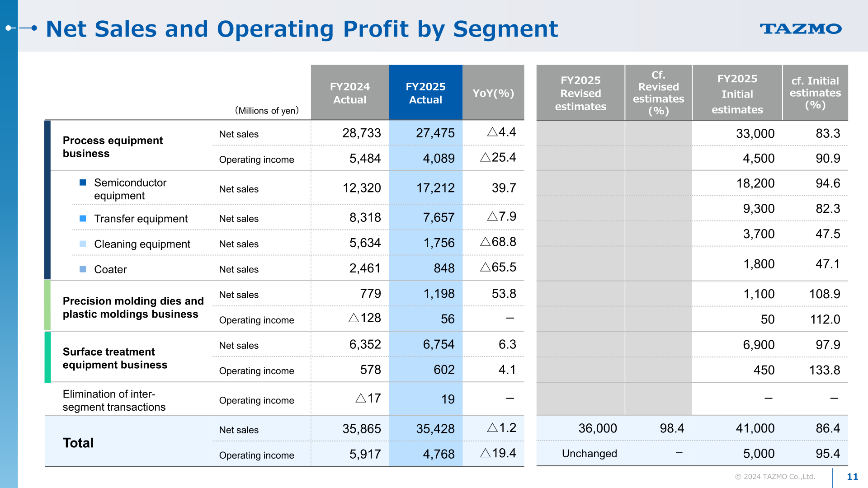Click the value 602 surface treatment operating income

(x=444, y=370)
